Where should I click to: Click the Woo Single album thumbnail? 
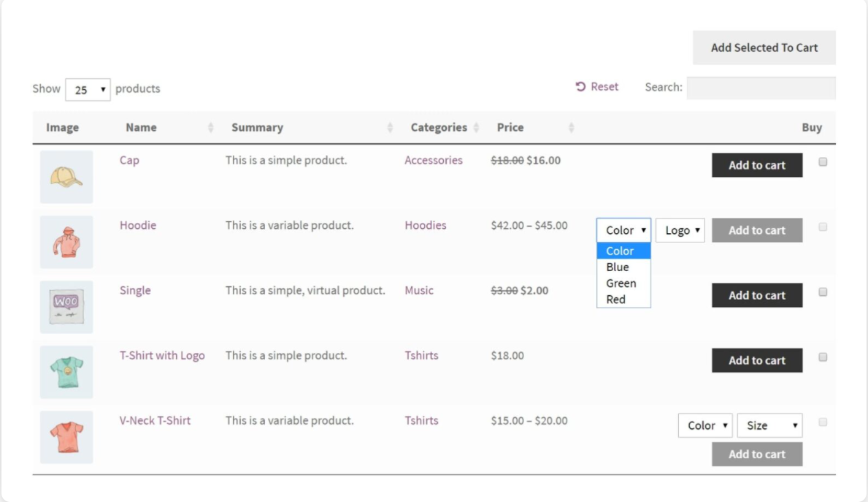(x=66, y=307)
